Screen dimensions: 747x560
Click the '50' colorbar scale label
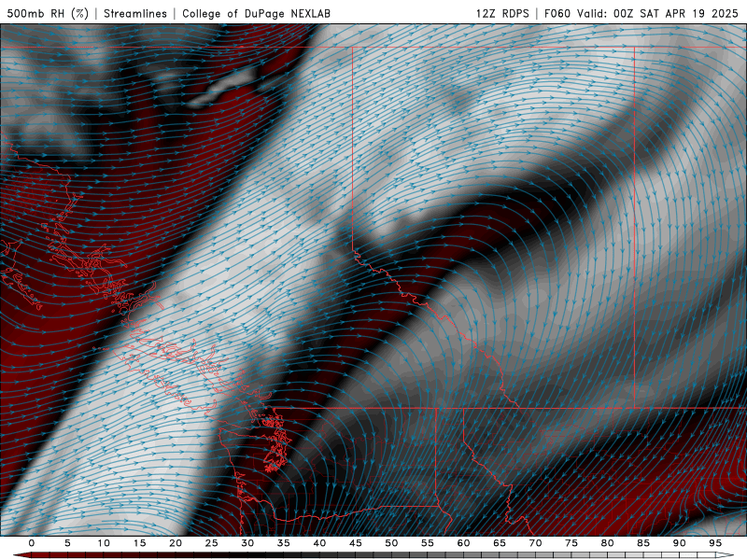[x=391, y=543]
